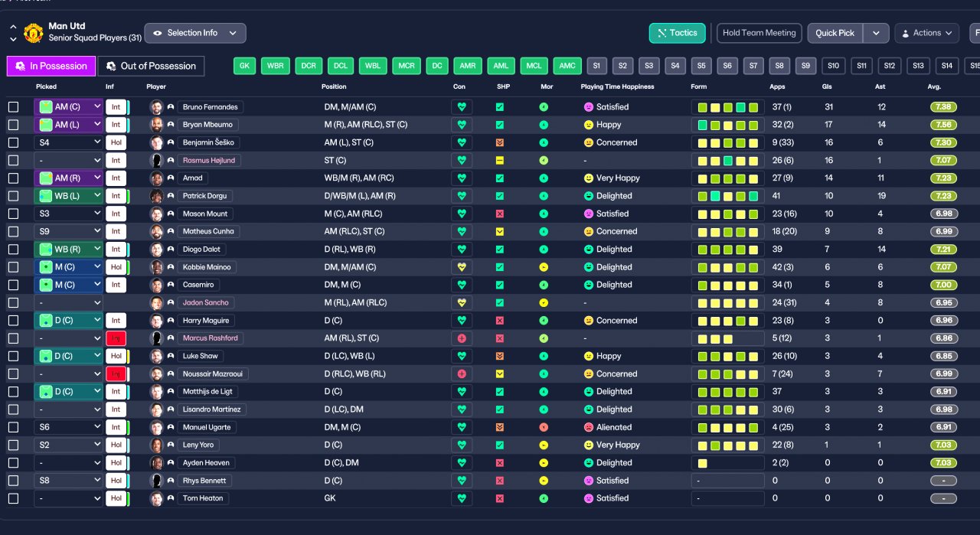The image size is (980, 535).
Task: Select the GK position filter
Action: 244,66
